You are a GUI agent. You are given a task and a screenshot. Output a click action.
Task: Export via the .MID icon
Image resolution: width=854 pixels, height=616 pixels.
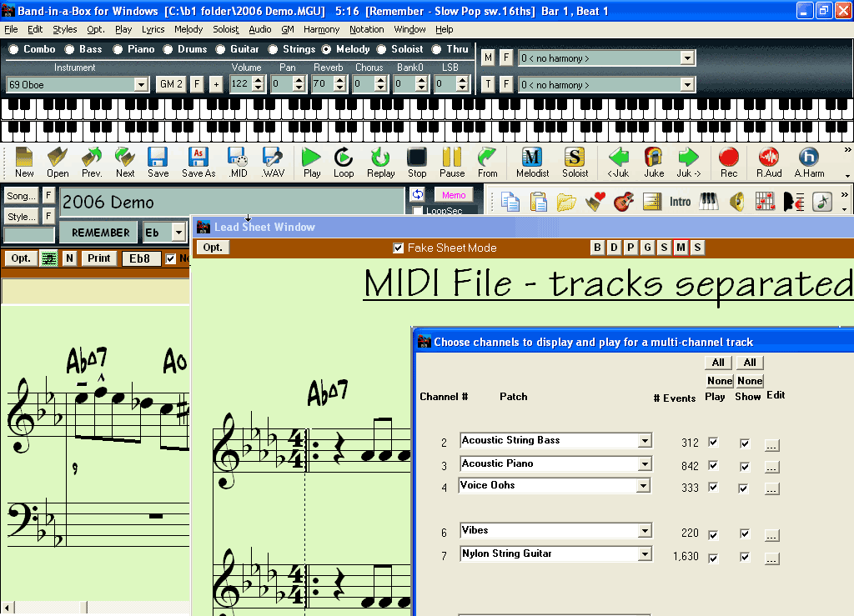(238, 163)
